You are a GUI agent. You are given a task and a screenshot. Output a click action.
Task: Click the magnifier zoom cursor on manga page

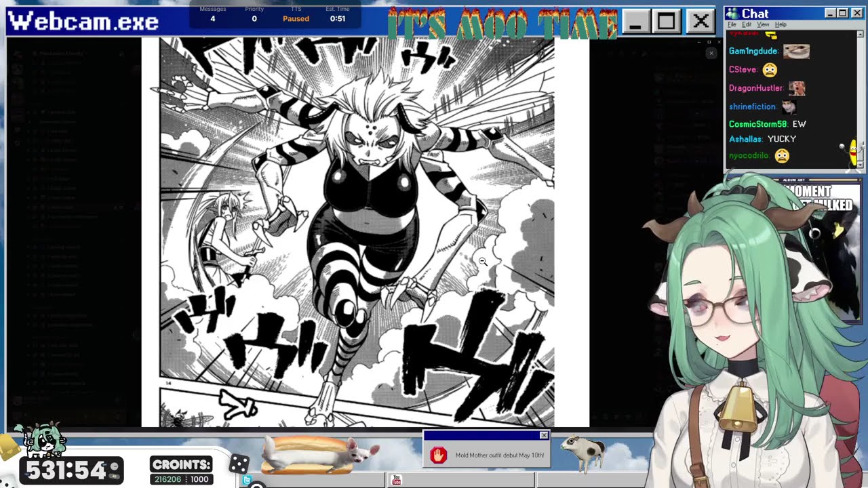pyautogui.click(x=482, y=261)
